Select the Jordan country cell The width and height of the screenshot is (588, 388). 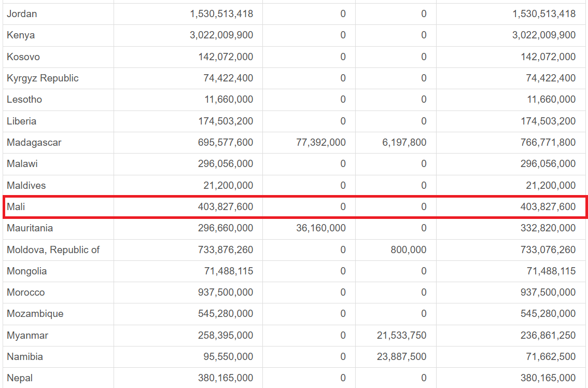click(x=58, y=14)
